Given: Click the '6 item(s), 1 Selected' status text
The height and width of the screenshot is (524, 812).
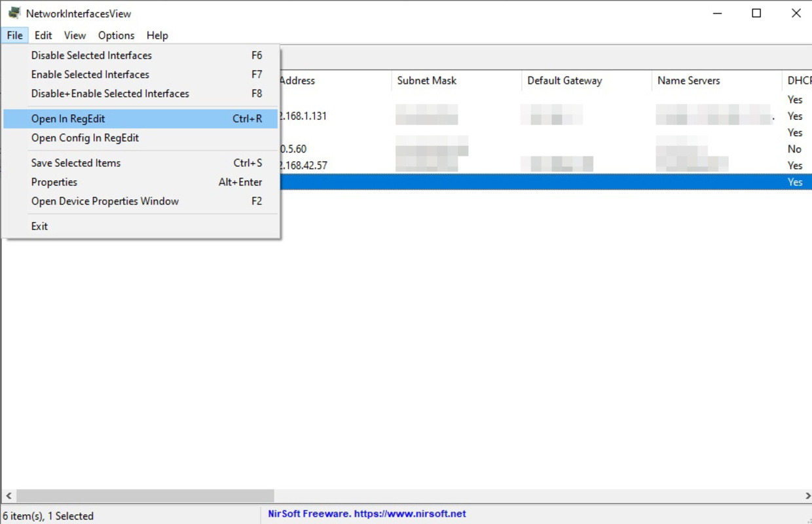Looking at the screenshot, I should 48,516.
